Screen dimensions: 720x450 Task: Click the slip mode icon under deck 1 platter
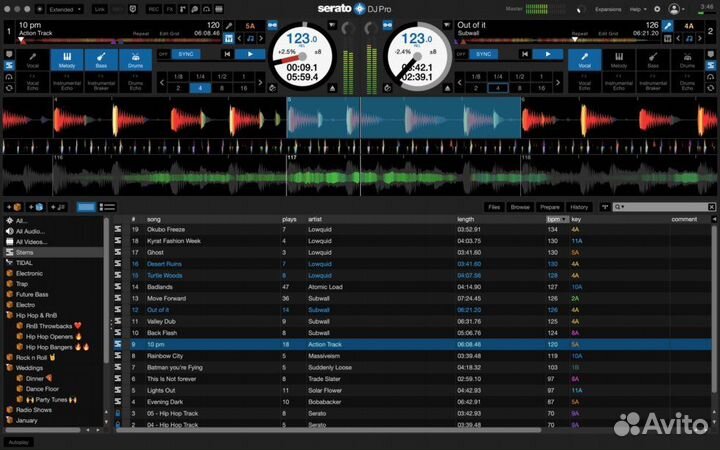(x=272, y=88)
